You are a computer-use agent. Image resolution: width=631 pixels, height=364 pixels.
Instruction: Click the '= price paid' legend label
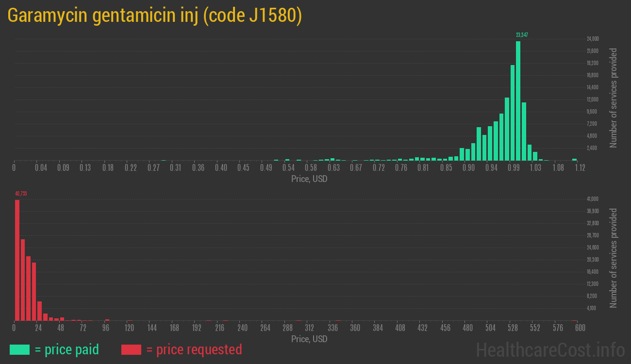(x=67, y=349)
